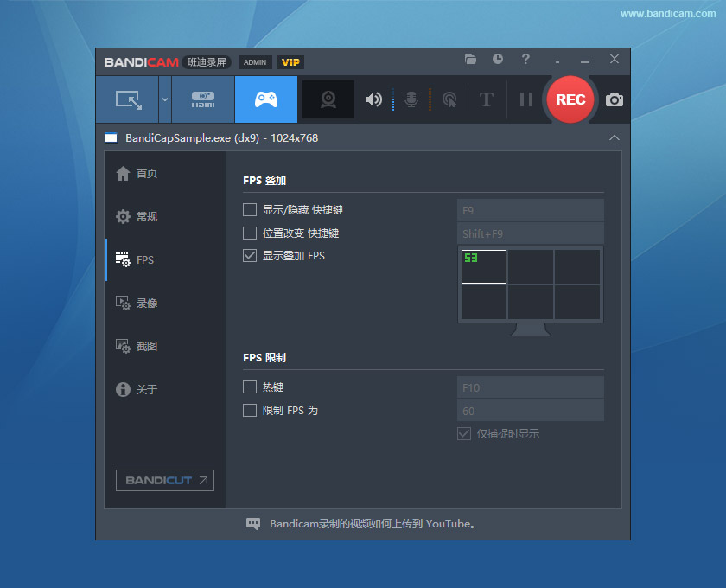The height and width of the screenshot is (588, 726).
Task: Select top-center FPS overlay position
Action: pyautogui.click(x=531, y=266)
